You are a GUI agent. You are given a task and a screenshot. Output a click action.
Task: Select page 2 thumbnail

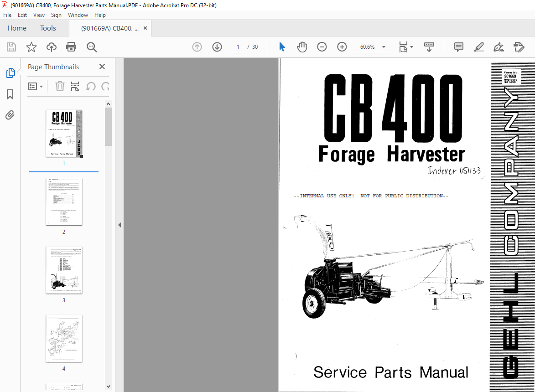[x=64, y=202]
